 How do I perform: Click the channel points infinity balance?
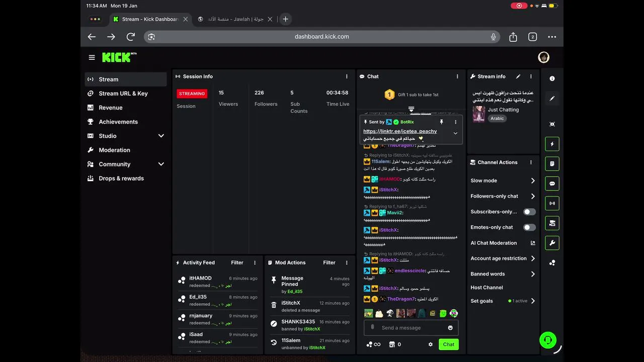(373, 344)
